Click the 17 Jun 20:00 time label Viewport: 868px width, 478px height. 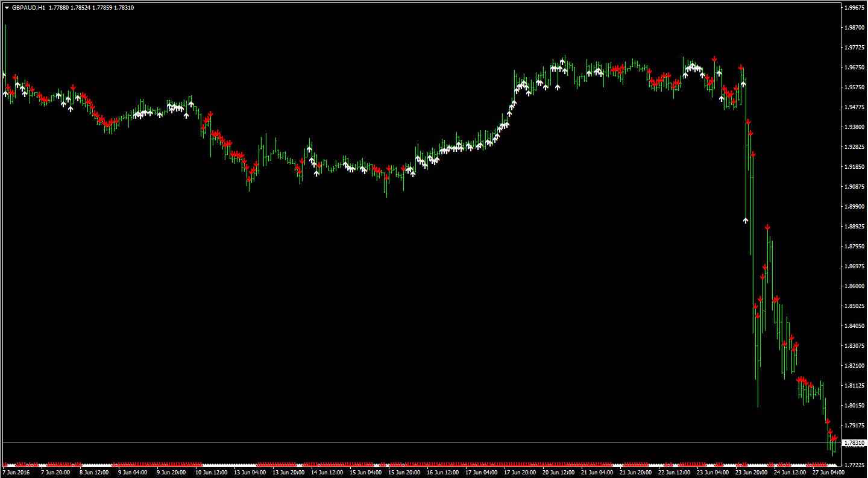[520, 473]
